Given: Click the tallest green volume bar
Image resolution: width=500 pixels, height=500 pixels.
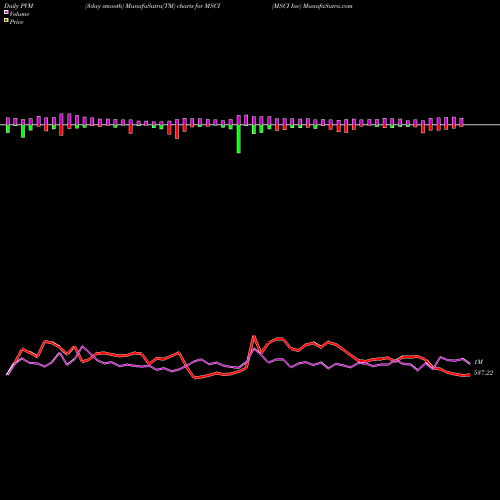Looking at the screenshot, I should point(239,139).
